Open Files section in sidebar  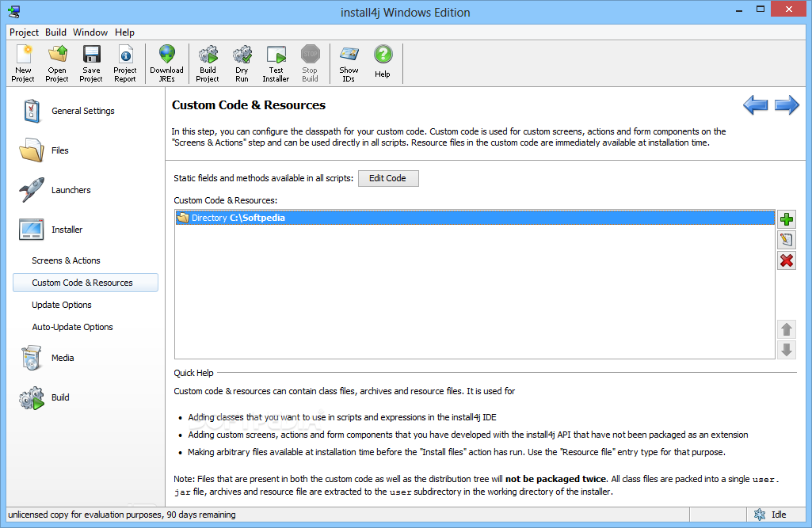click(x=44, y=150)
